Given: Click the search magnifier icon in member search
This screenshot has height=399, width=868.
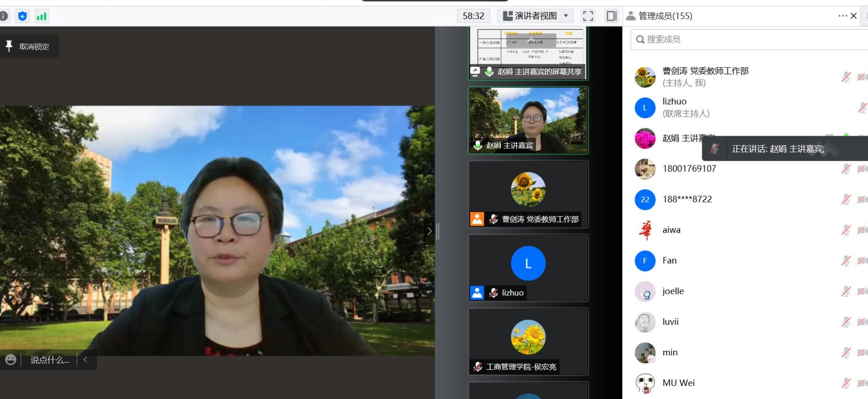Looking at the screenshot, I should click(640, 40).
